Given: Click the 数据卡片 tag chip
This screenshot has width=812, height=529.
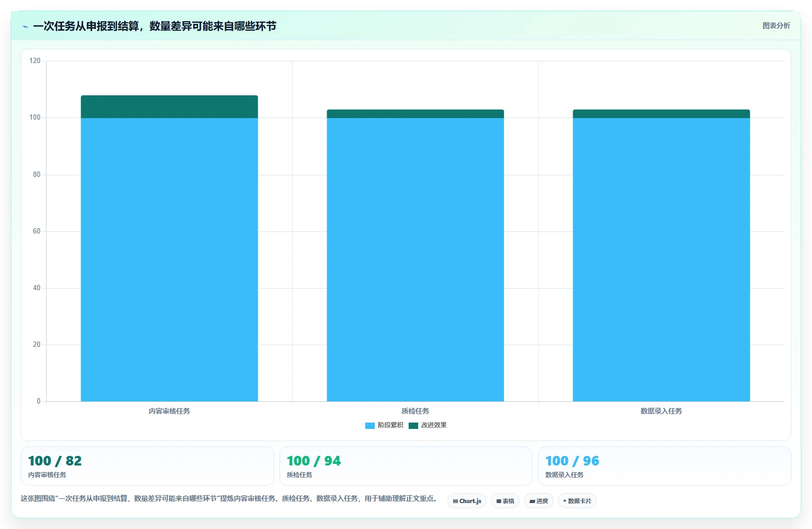Looking at the screenshot, I should coord(577,501).
